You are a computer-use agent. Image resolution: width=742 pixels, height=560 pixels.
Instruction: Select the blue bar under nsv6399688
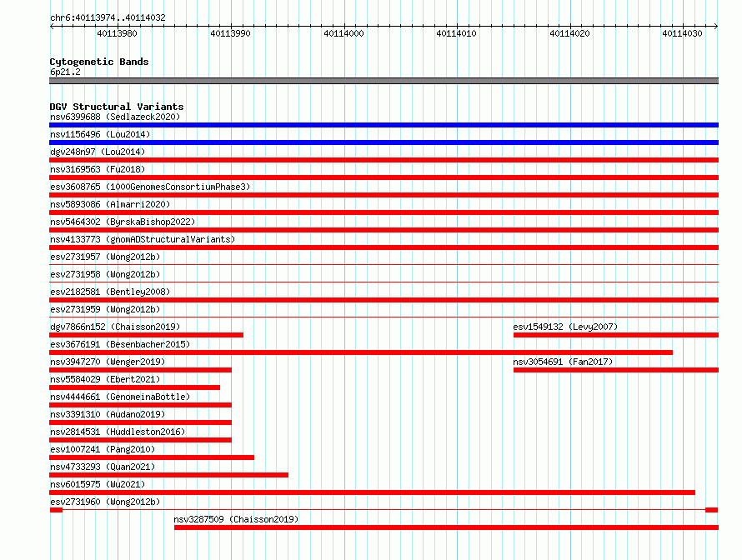pyautogui.click(x=384, y=125)
